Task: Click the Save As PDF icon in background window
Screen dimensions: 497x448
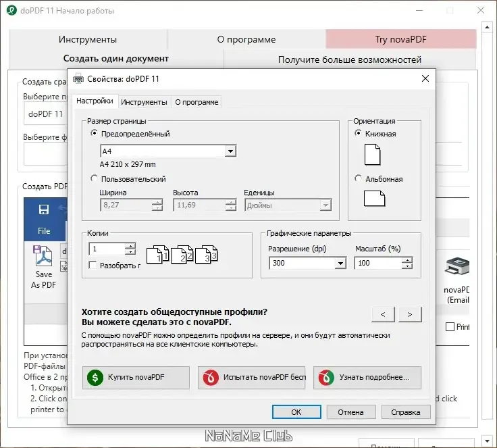Action: (43, 256)
